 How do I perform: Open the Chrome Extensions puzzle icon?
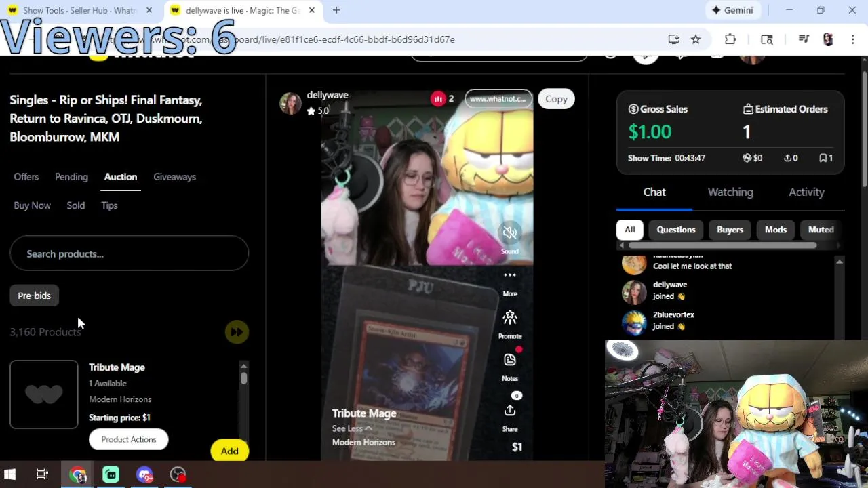[x=730, y=39]
